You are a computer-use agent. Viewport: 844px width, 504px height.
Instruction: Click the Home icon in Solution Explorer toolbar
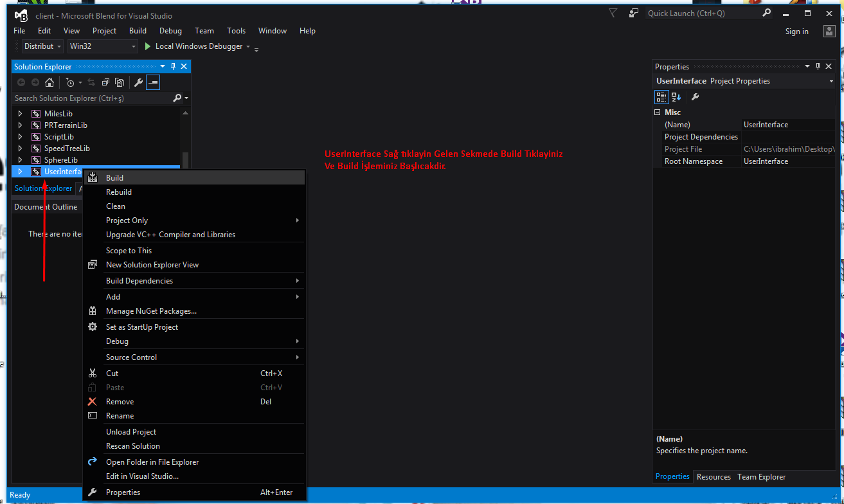[x=49, y=82]
